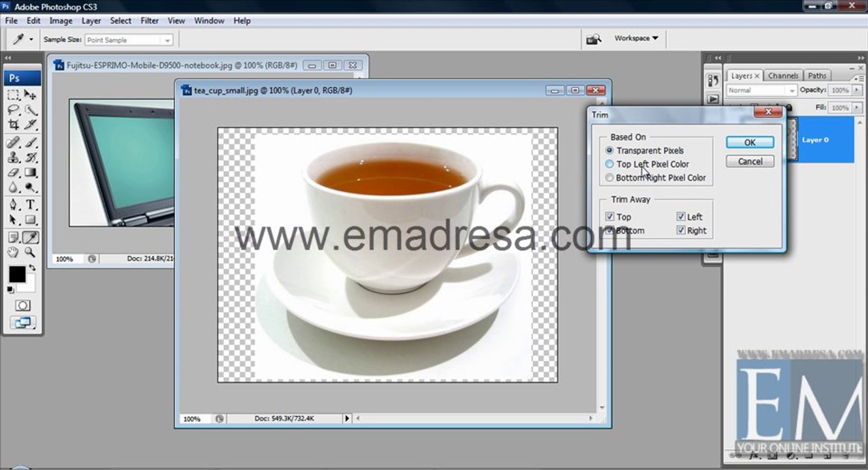Image resolution: width=868 pixels, height=470 pixels.
Task: Collapse the toolbox double-arrow
Action: click(x=8, y=58)
